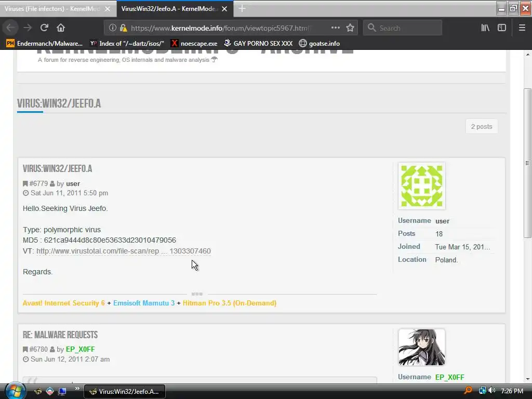The image size is (532, 399).
Task: Click the 'Sat Jun 11, 2011 5:50 pm' timestamp
Action: [x=69, y=193]
